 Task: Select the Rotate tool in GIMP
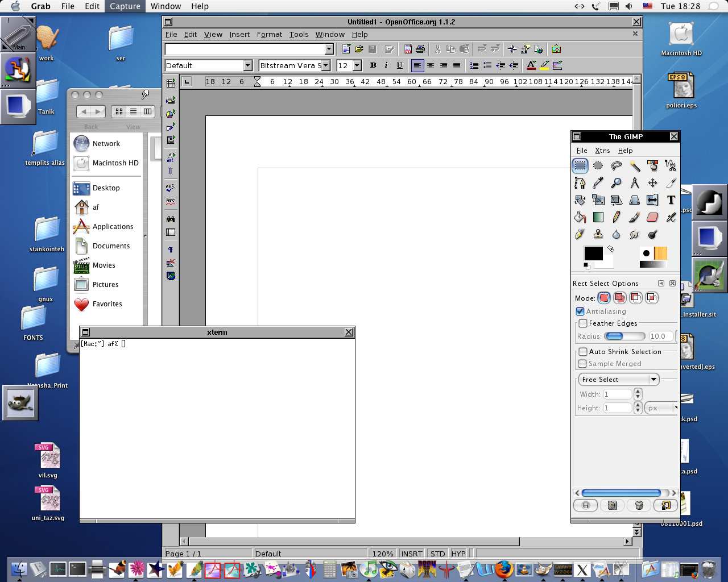point(580,200)
